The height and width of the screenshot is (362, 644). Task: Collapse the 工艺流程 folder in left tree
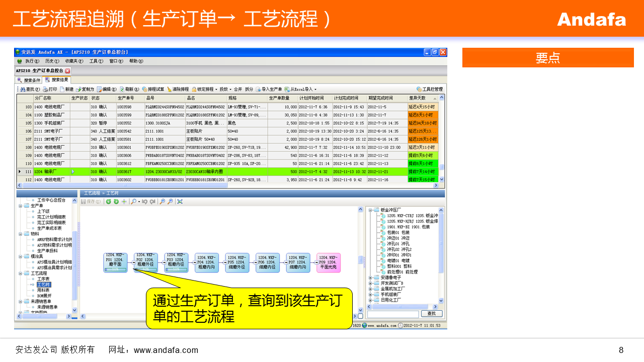21,273
